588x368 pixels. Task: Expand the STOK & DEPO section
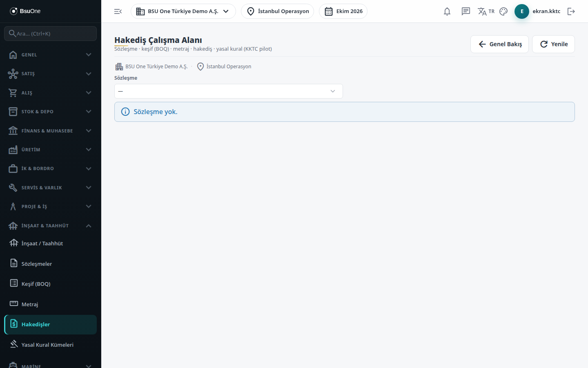pos(51,112)
